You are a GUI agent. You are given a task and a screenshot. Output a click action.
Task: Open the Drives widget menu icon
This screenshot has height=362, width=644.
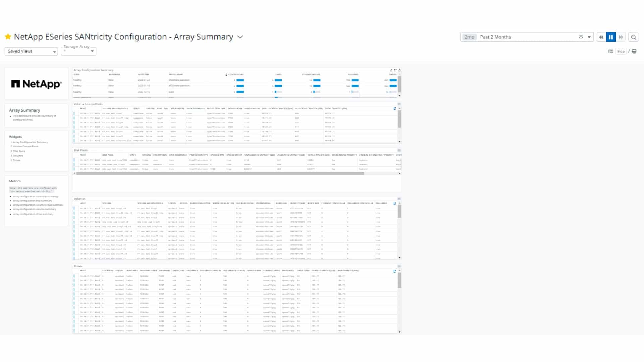(x=399, y=266)
